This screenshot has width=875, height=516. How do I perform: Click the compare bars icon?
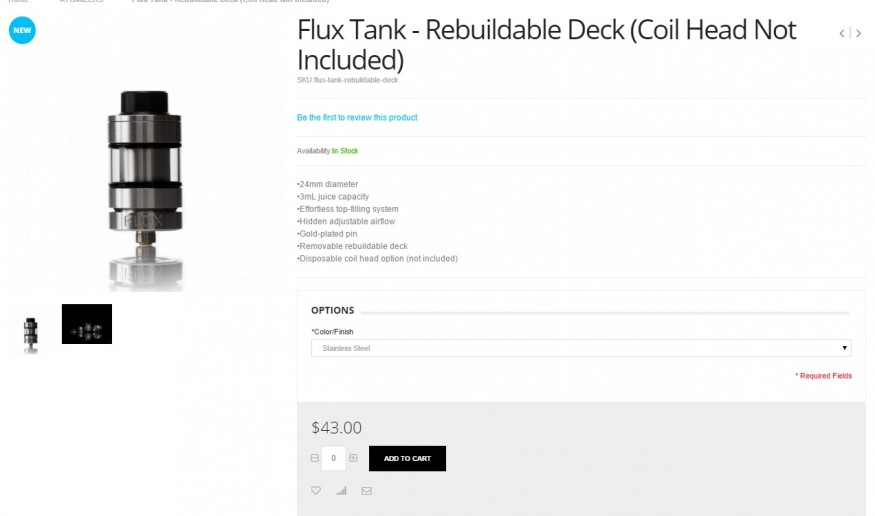coord(341,491)
